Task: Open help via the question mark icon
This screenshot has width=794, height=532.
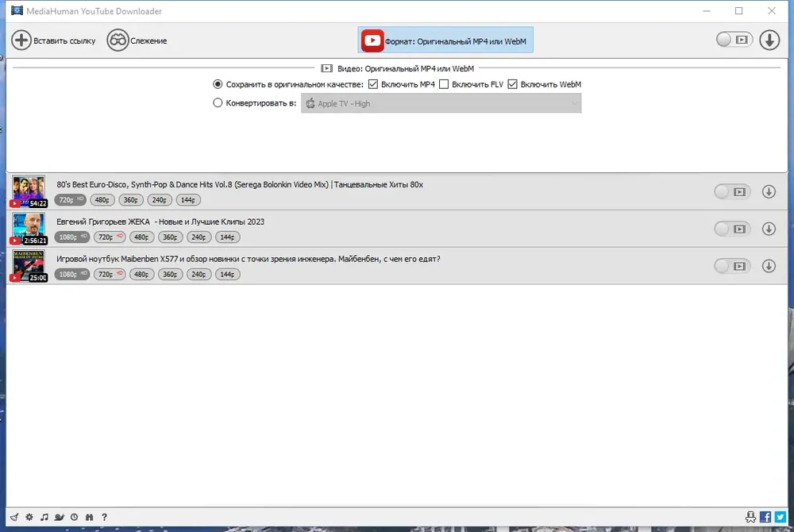Action: point(104,517)
